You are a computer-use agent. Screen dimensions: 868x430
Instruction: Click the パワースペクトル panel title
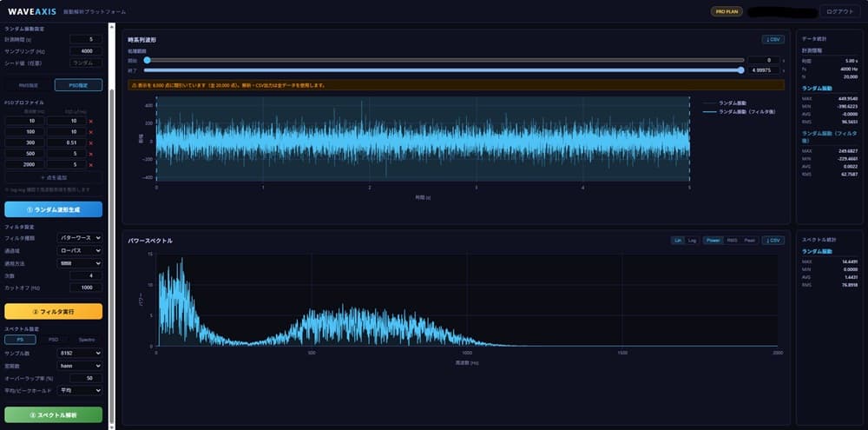(150, 241)
